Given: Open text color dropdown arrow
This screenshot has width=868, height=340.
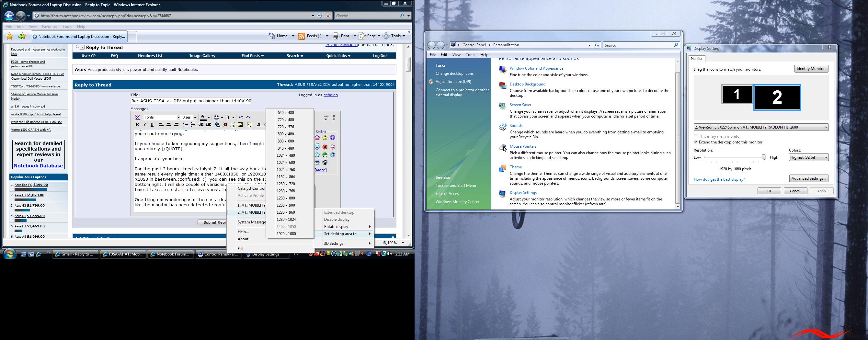Looking at the screenshot, I should [209, 118].
